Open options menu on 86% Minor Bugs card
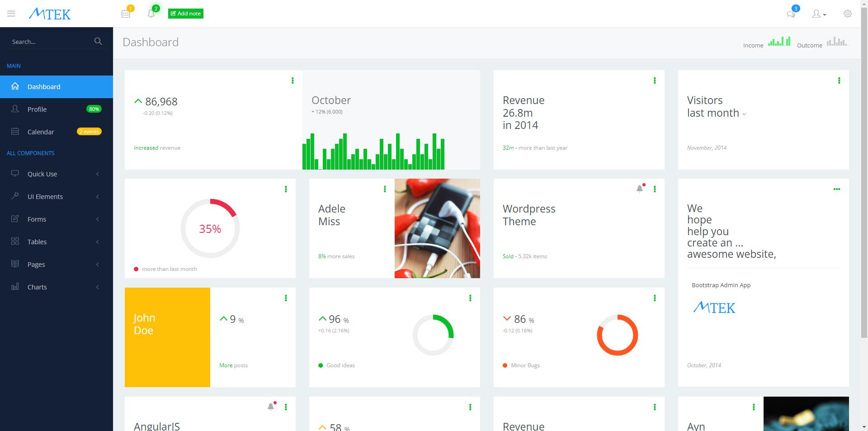The height and width of the screenshot is (431, 868). [x=655, y=298]
